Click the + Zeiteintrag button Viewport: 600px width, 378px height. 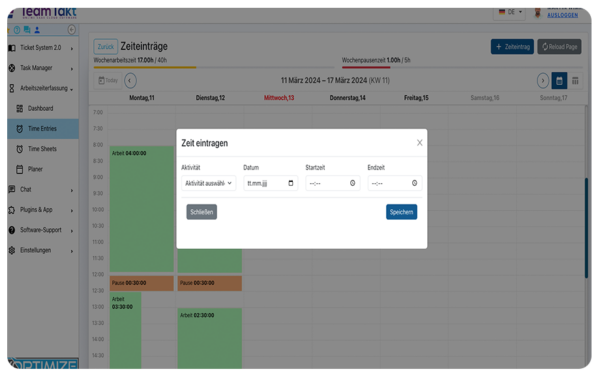click(512, 47)
